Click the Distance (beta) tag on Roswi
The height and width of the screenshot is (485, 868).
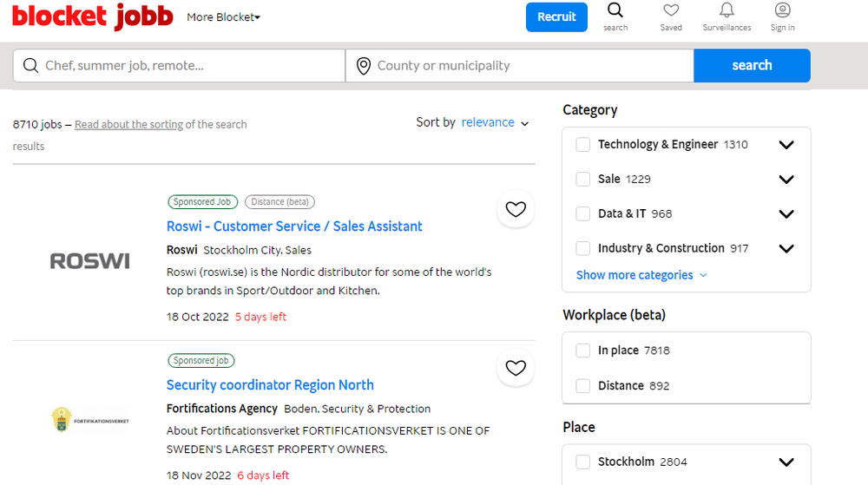[x=279, y=202]
